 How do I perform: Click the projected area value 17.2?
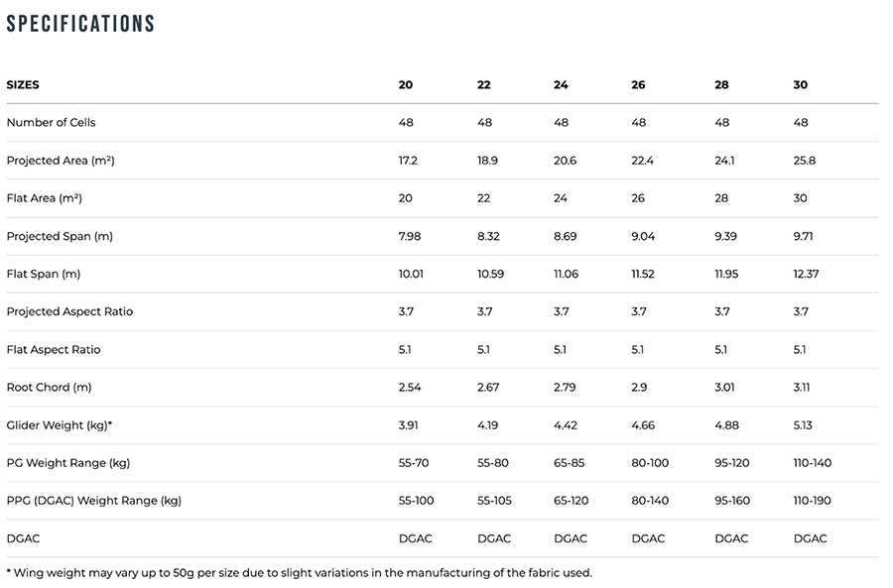[x=408, y=161]
